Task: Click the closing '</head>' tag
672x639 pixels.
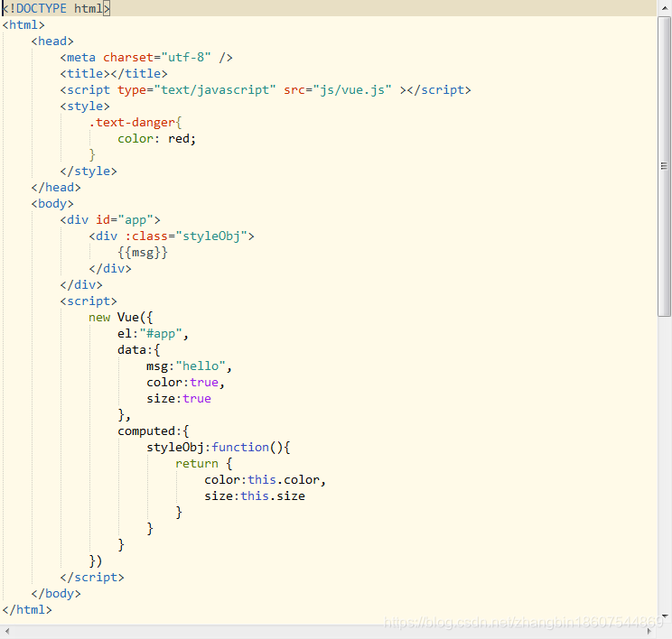Action: [x=56, y=188]
